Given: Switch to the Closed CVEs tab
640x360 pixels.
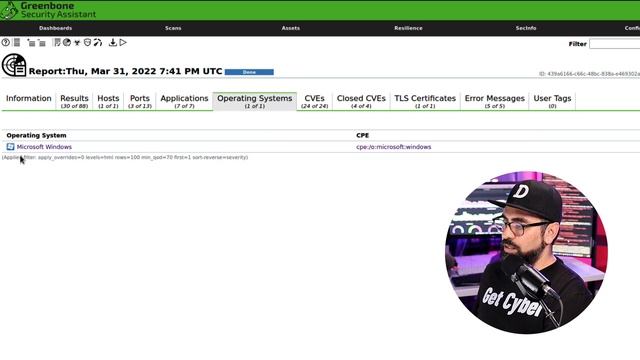Looking at the screenshot, I should point(361,101).
